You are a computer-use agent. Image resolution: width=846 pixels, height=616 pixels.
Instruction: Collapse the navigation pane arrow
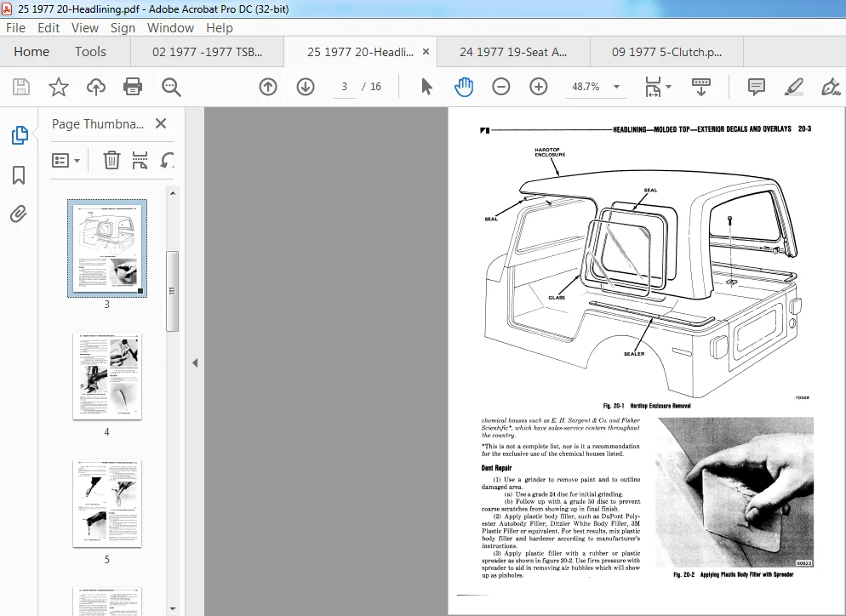[x=195, y=363]
